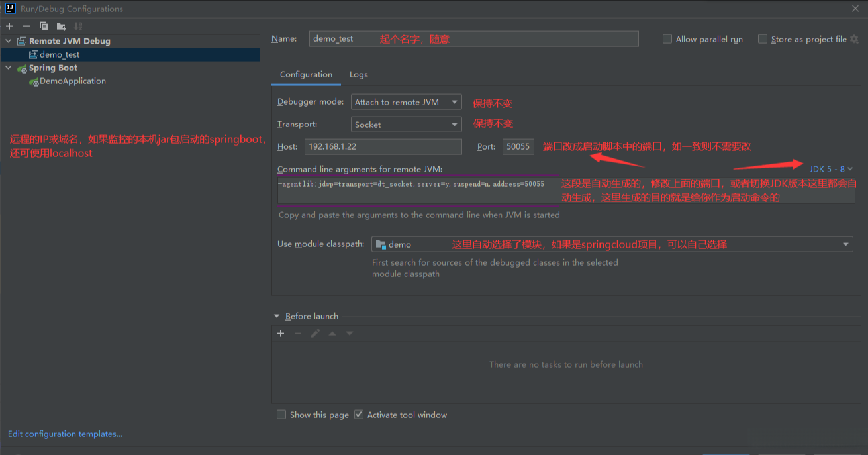Image resolution: width=868 pixels, height=455 pixels.
Task: Click the Move into new folder icon
Action: click(x=62, y=26)
